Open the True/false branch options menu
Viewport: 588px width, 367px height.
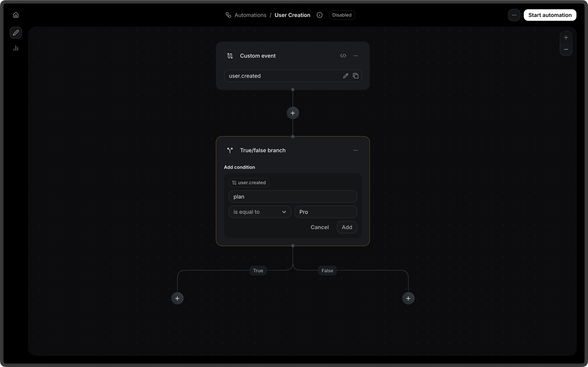(x=355, y=150)
